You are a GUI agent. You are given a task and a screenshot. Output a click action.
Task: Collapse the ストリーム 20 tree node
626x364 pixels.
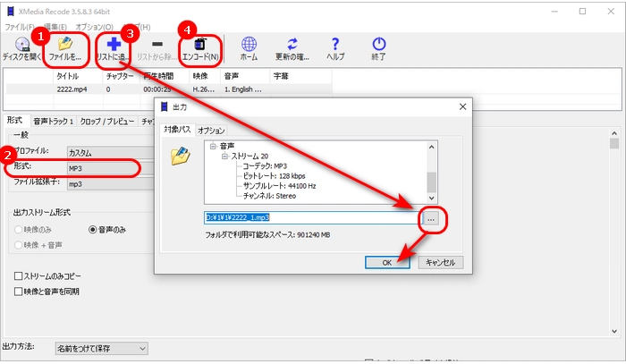point(224,156)
